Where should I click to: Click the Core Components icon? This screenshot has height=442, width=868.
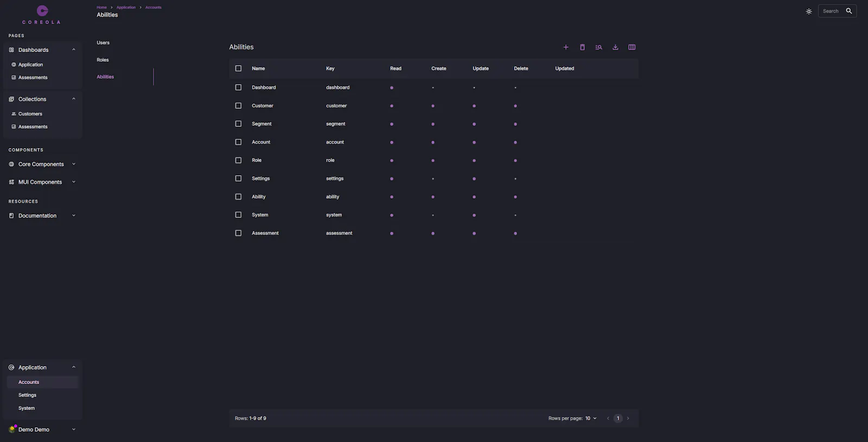[x=11, y=164]
